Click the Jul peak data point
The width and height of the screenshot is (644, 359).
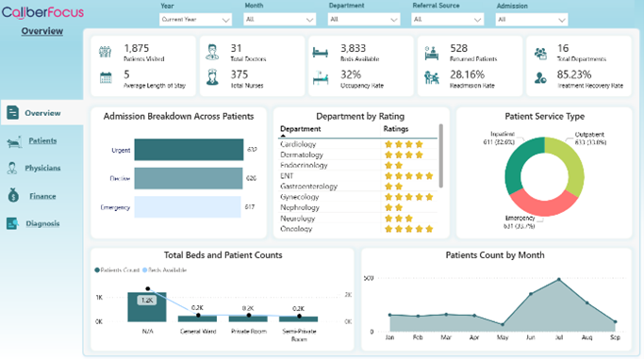tap(559, 280)
